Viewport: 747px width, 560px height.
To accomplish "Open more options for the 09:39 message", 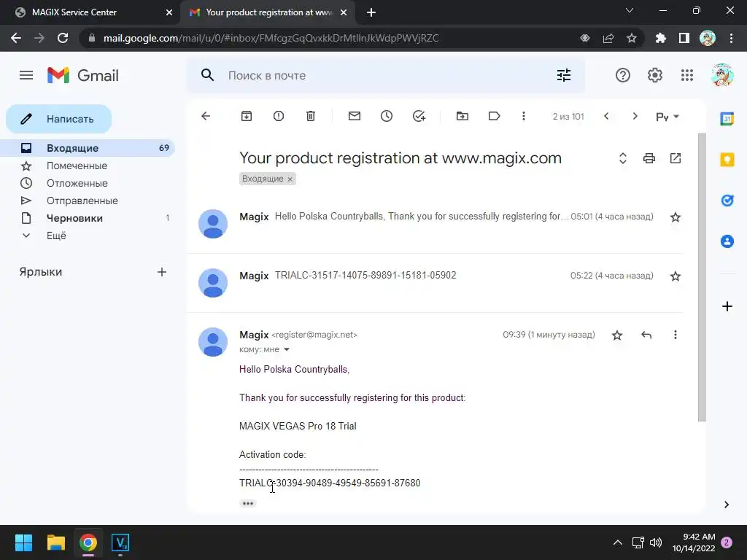I will (x=675, y=335).
